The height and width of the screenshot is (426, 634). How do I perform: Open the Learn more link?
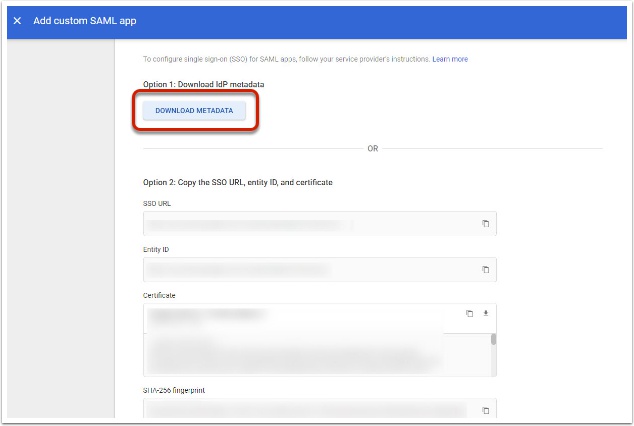tap(450, 59)
